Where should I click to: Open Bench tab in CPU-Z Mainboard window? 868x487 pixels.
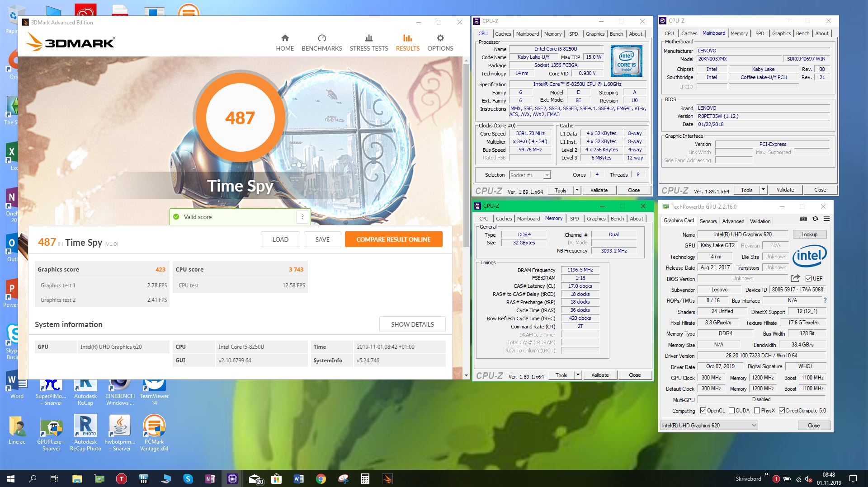(802, 33)
